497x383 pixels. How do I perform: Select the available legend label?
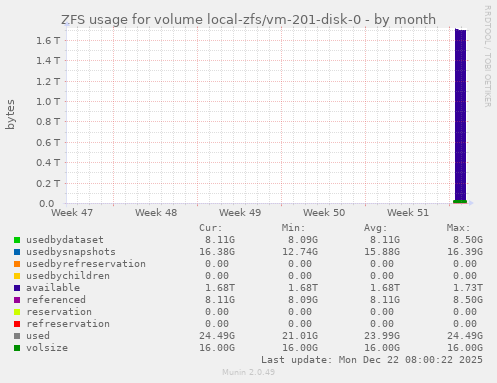[x=53, y=288]
